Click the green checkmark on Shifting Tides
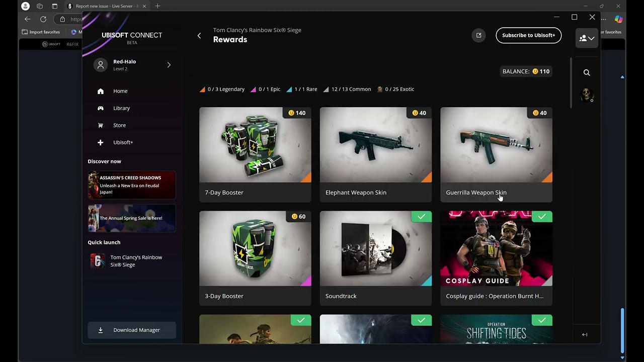The height and width of the screenshot is (362, 644). 542,320
